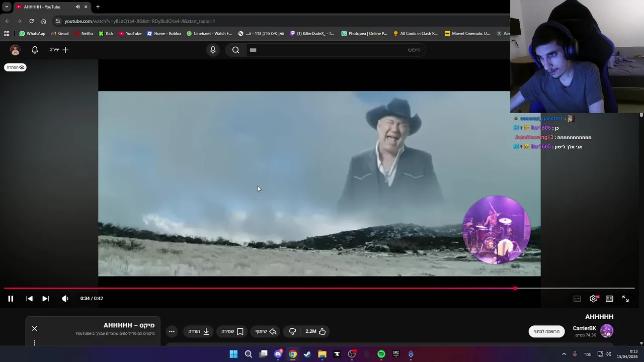
Task: View site information icon in address bar
Action: [x=58, y=21]
